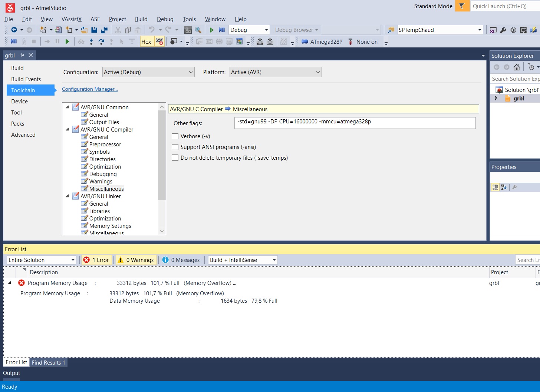Open the Configuration Manager link

pos(89,89)
